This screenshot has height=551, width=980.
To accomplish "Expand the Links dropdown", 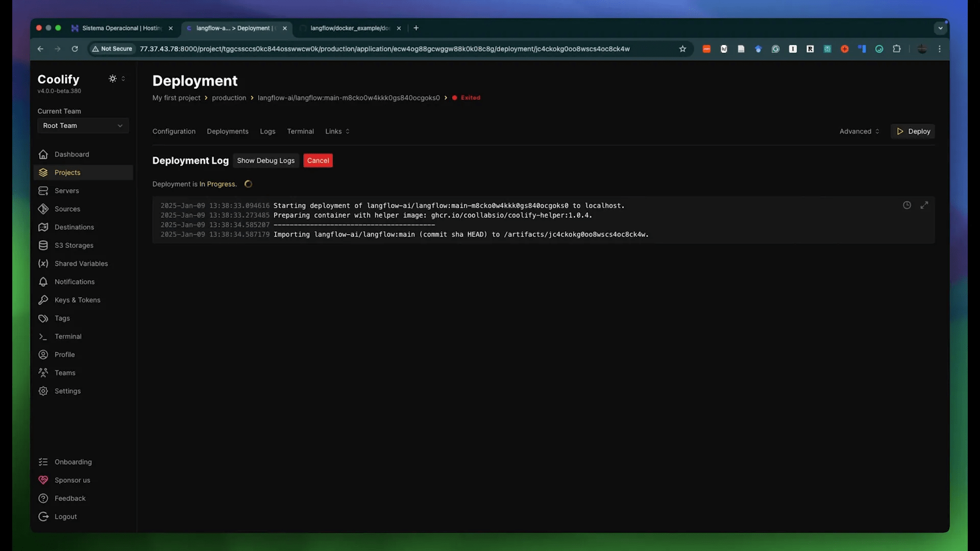I will [337, 132].
